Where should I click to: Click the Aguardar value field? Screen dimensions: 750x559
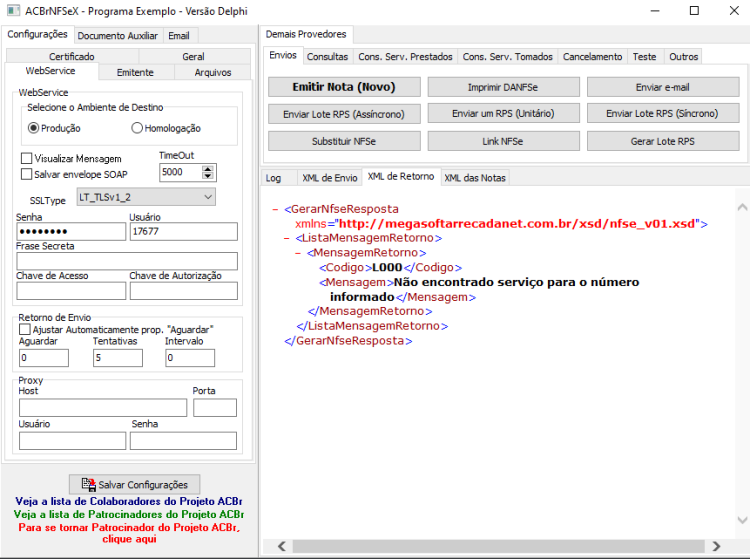click(44, 358)
